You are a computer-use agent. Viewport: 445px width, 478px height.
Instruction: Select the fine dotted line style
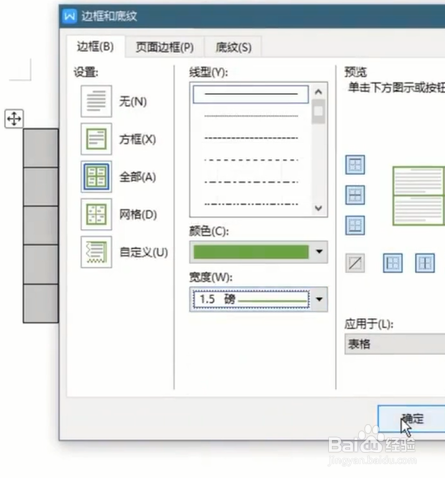pyautogui.click(x=251, y=116)
